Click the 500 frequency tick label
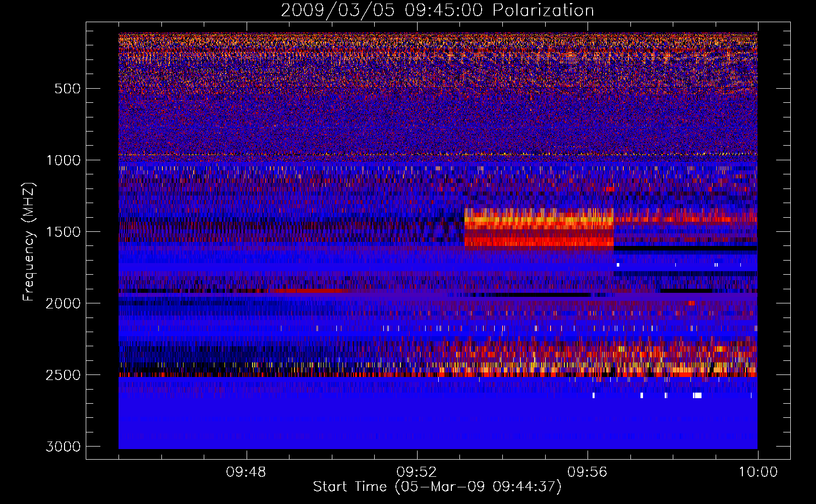The height and width of the screenshot is (504, 816). 67,89
